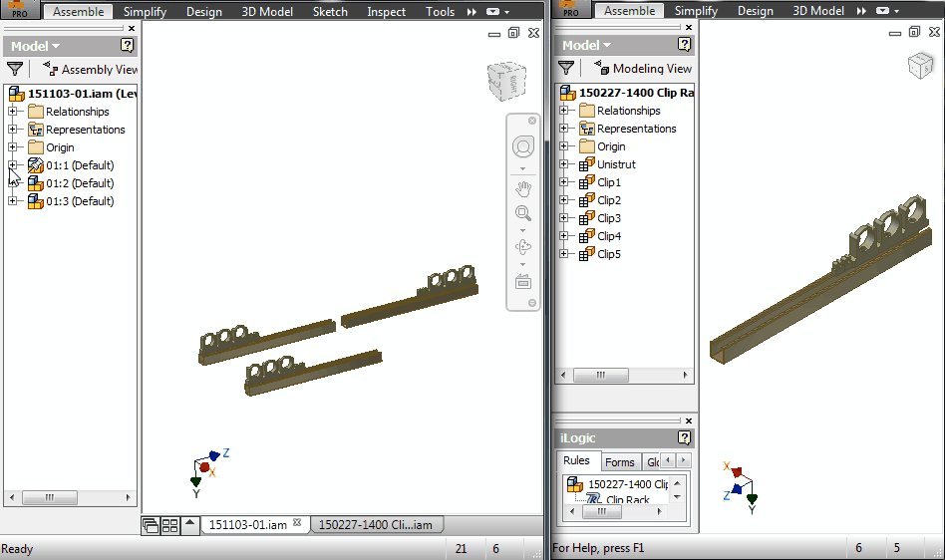945x560 pixels.
Task: Select Clip2 in the right browser tree
Action: point(609,200)
